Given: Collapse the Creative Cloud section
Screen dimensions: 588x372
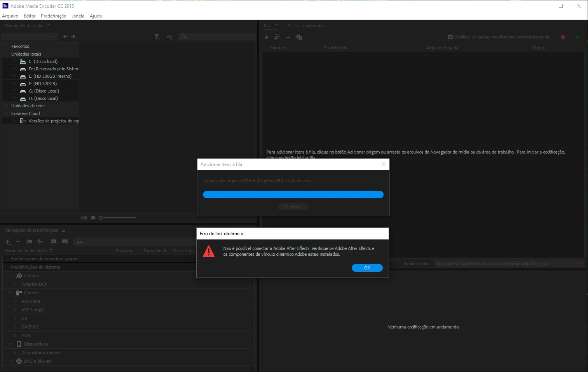Looking at the screenshot, I should point(6,113).
